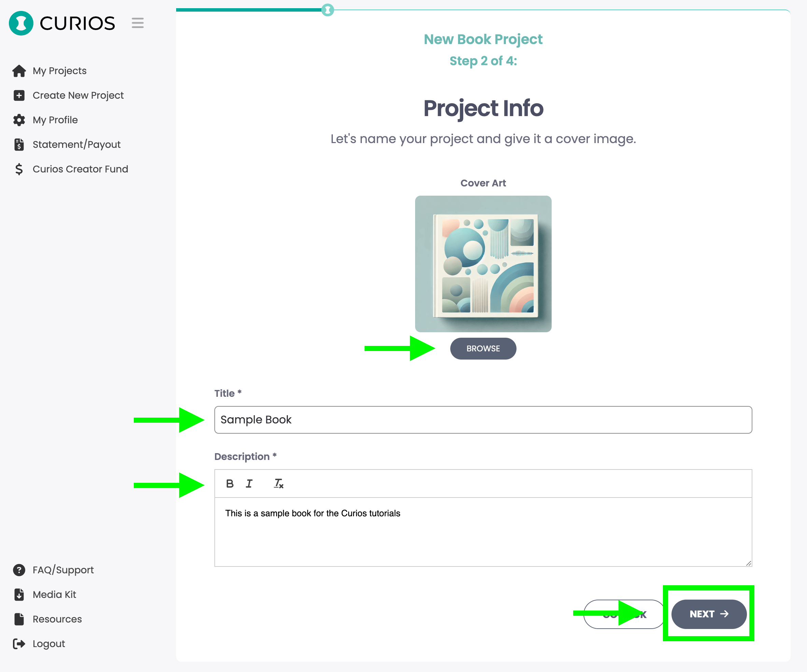Click the 'Step 2 of 4:' text

click(483, 61)
